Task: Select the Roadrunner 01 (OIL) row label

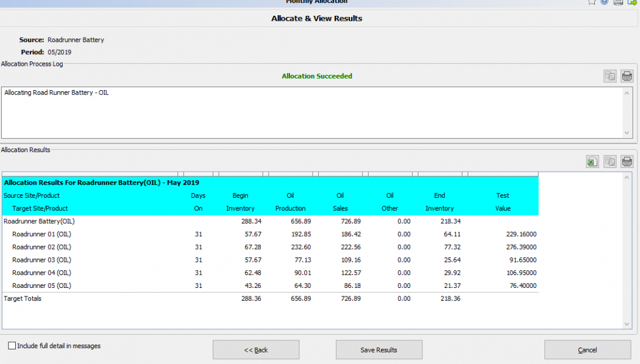Action: point(41,234)
